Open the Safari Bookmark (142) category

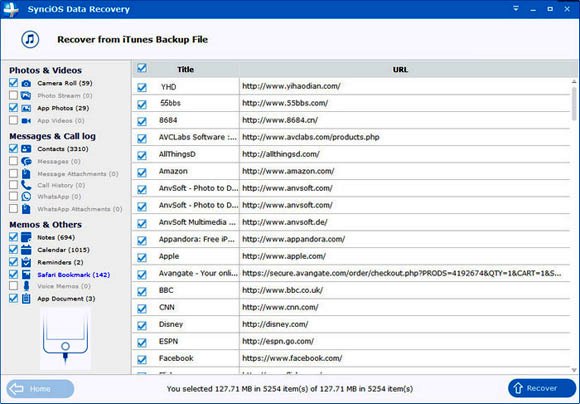pos(74,275)
